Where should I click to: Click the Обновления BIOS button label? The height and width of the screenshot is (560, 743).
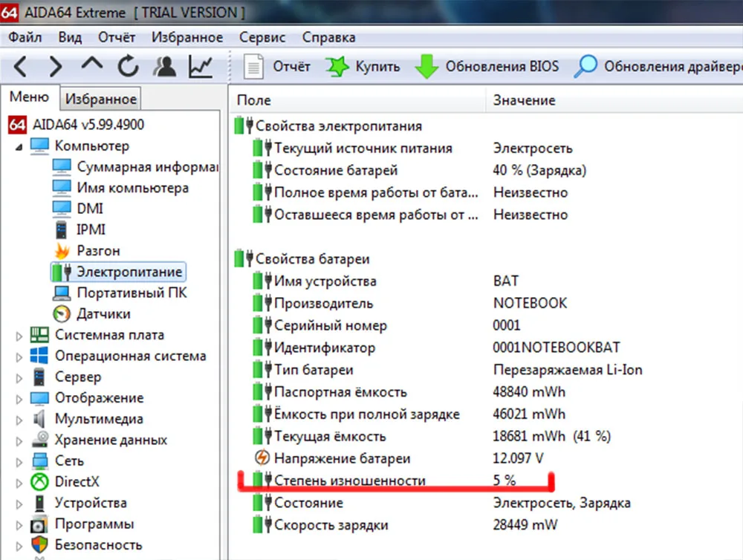click(x=502, y=66)
